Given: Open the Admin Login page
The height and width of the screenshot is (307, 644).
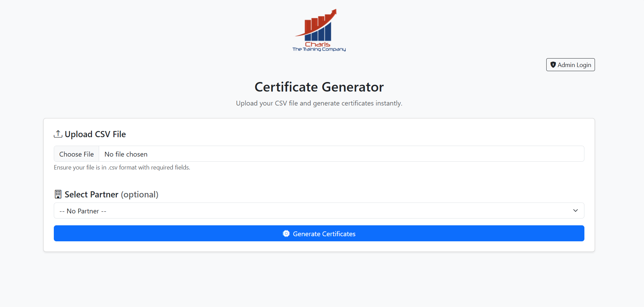Looking at the screenshot, I should 570,65.
